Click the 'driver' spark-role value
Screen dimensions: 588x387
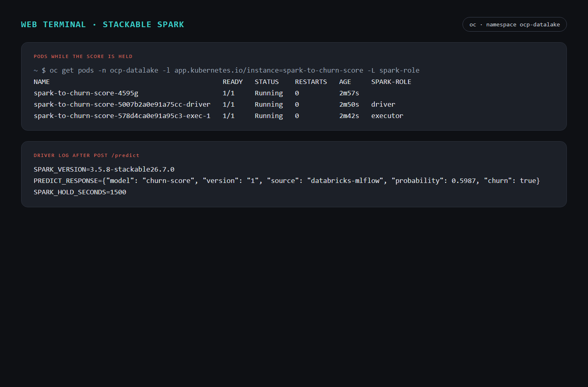tap(383, 104)
